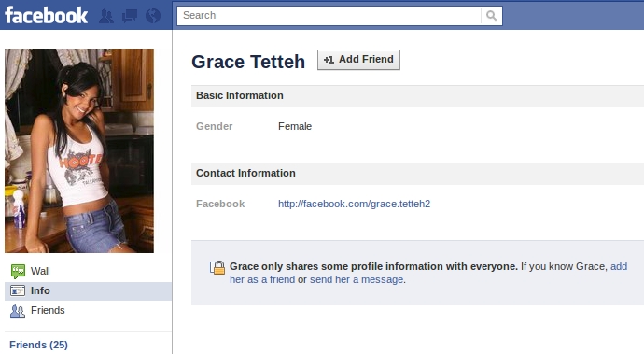
Task: Click the 'send her a message' link
Action: click(357, 279)
